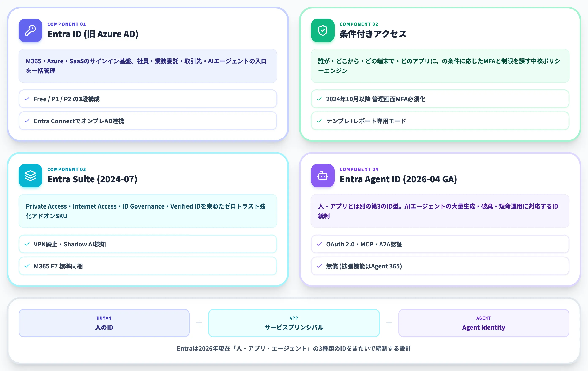The width and height of the screenshot is (588, 371).
Task: Click the Entraは2026年現在 footer caption
Action: tap(294, 349)
